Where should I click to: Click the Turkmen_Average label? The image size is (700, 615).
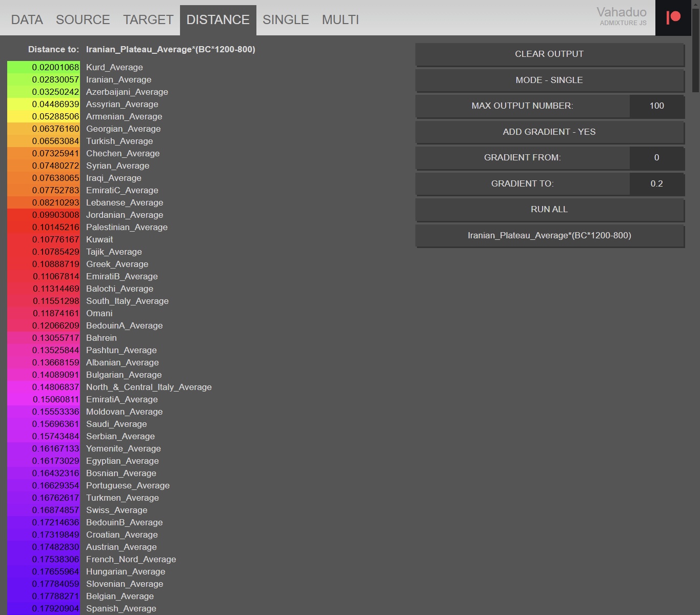tap(123, 498)
